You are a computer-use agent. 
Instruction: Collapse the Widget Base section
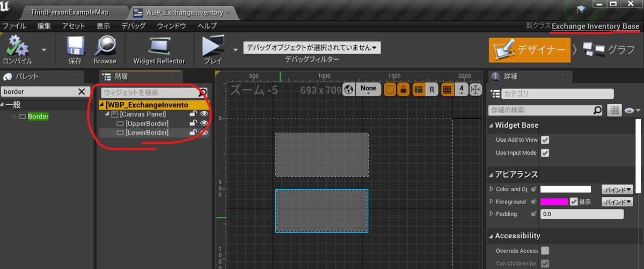click(491, 125)
